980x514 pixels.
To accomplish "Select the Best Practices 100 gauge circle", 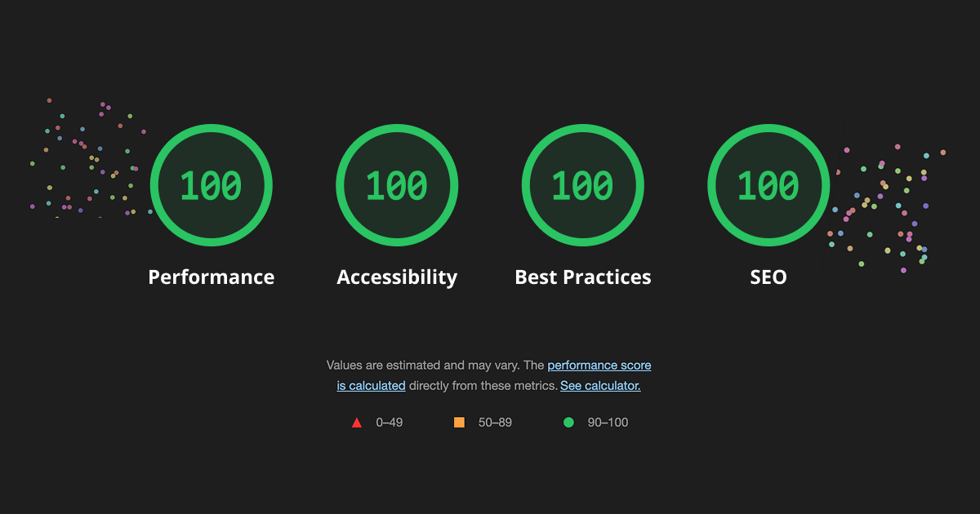I will 583,185.
